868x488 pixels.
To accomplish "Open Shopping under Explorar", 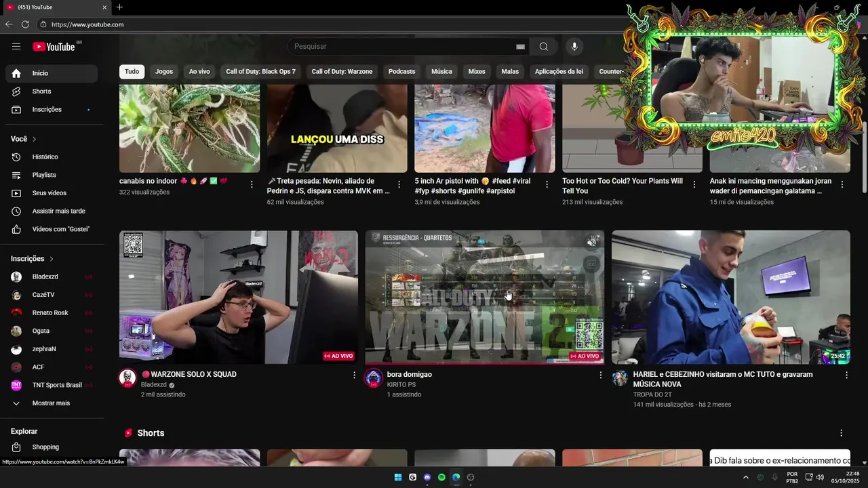I will click(52, 447).
